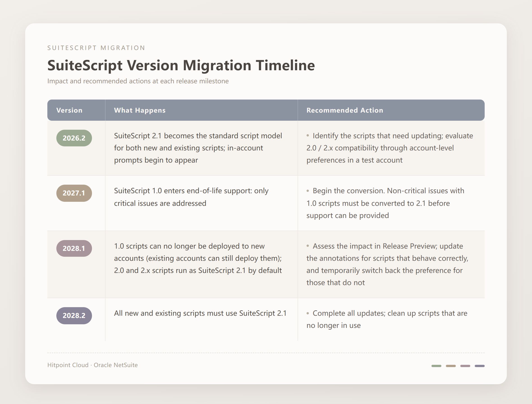The height and width of the screenshot is (404, 532).
Task: Click the 2027.1 version badge
Action: point(74,193)
